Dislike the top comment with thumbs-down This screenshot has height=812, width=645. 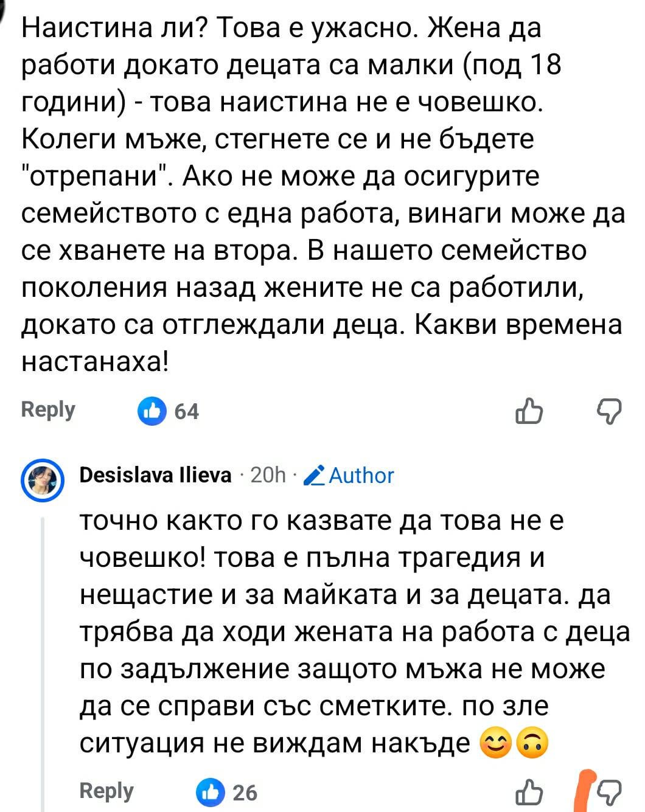[x=608, y=411]
